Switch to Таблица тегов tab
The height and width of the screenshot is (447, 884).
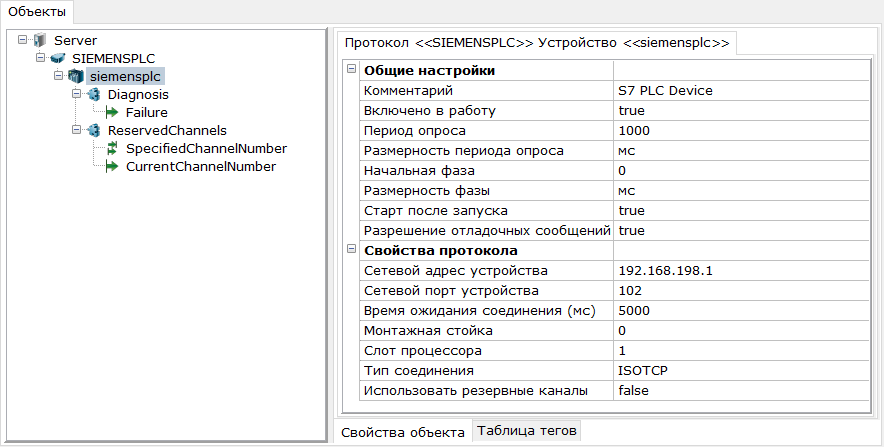pos(527,431)
